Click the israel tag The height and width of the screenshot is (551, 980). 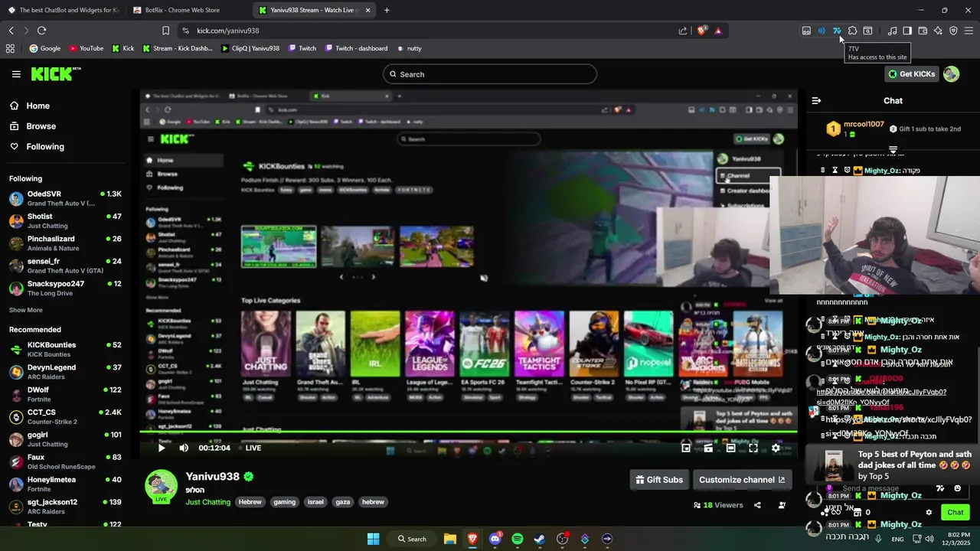[315, 502]
